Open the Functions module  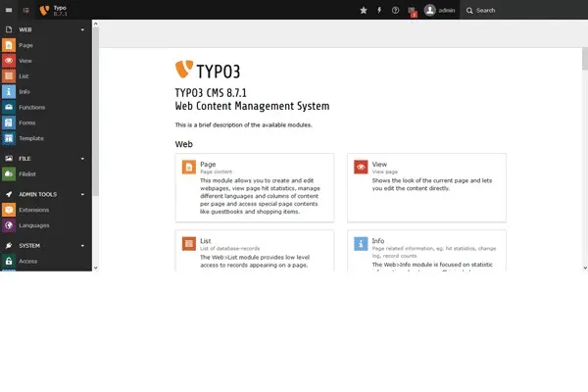30,107
